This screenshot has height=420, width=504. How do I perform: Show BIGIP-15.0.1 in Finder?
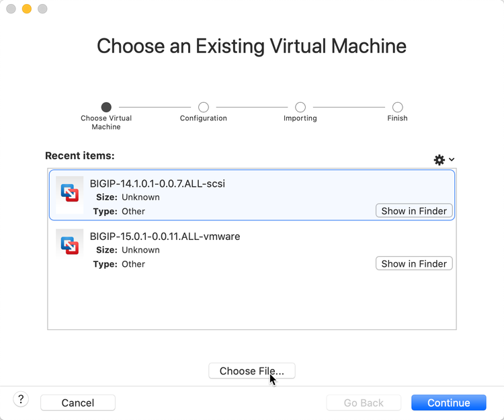pos(414,264)
